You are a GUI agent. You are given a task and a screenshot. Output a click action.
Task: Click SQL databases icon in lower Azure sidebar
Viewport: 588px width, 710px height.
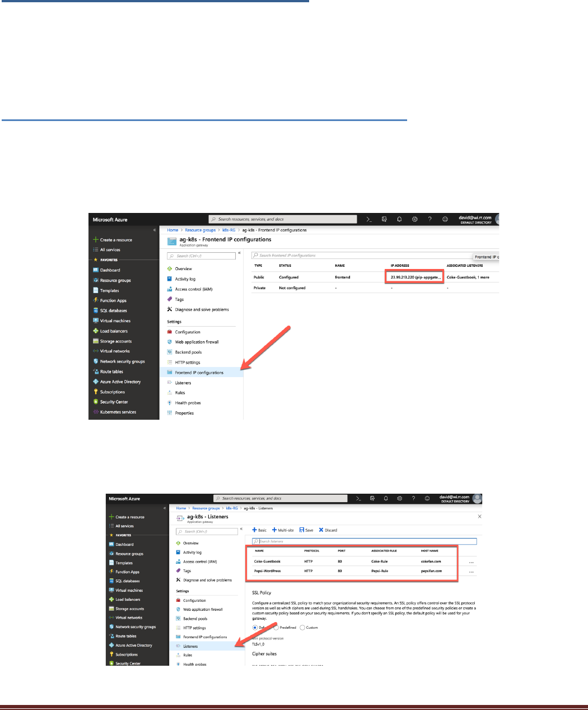tap(111, 581)
